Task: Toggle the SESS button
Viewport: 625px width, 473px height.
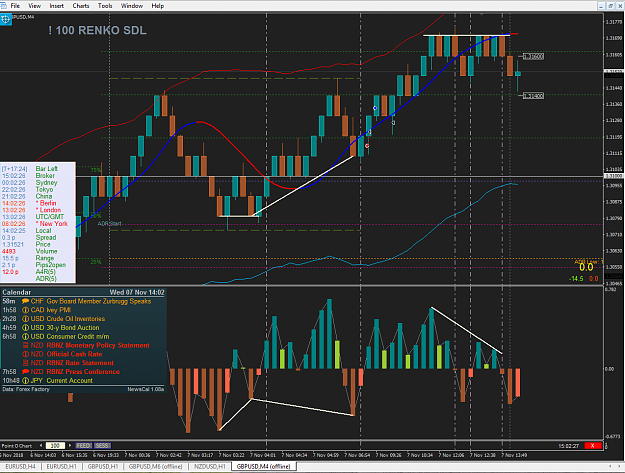Action: tap(102, 446)
